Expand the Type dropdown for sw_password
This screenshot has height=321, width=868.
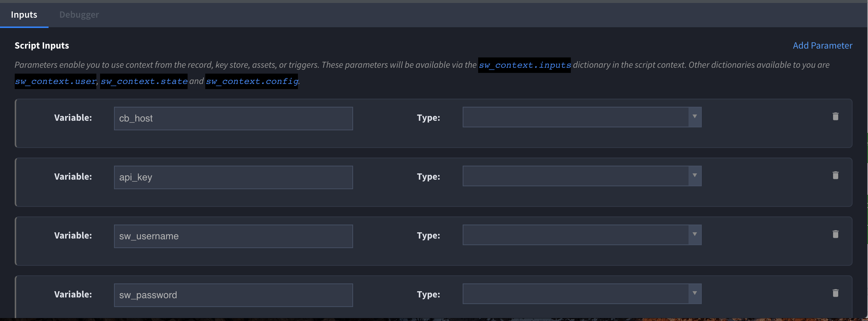[582, 294]
